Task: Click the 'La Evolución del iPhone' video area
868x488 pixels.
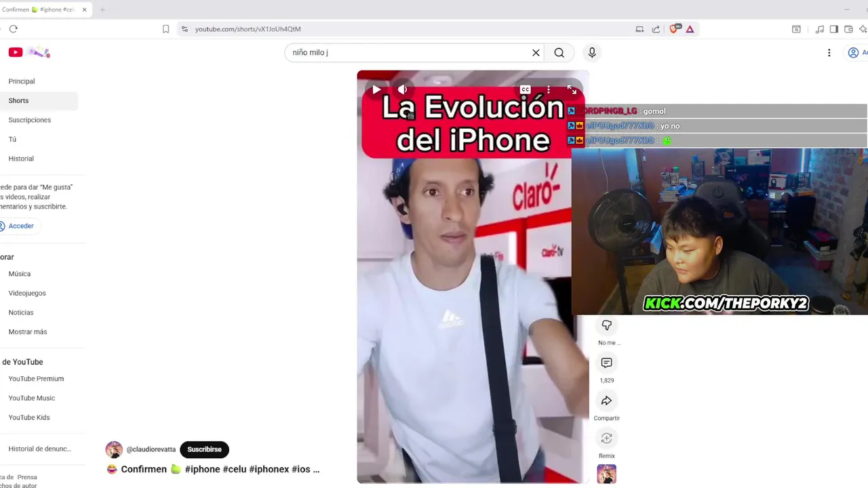Action: point(473,277)
